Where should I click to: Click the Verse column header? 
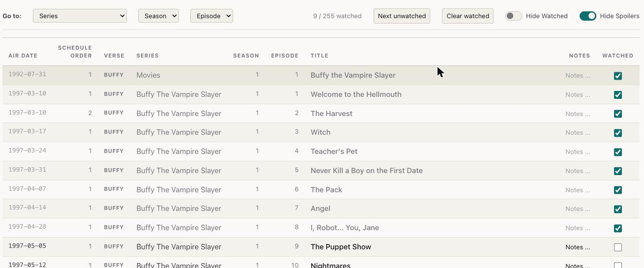(114, 56)
